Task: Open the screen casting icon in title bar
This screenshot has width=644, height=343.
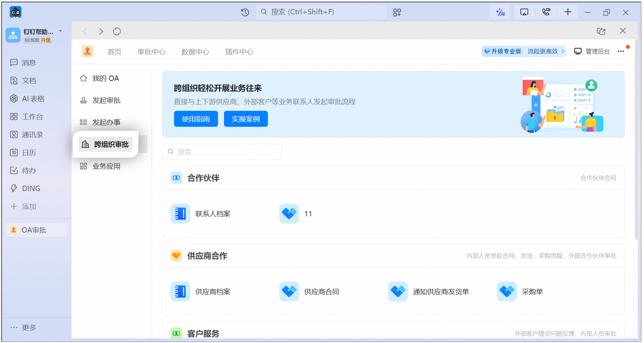Action: point(524,12)
